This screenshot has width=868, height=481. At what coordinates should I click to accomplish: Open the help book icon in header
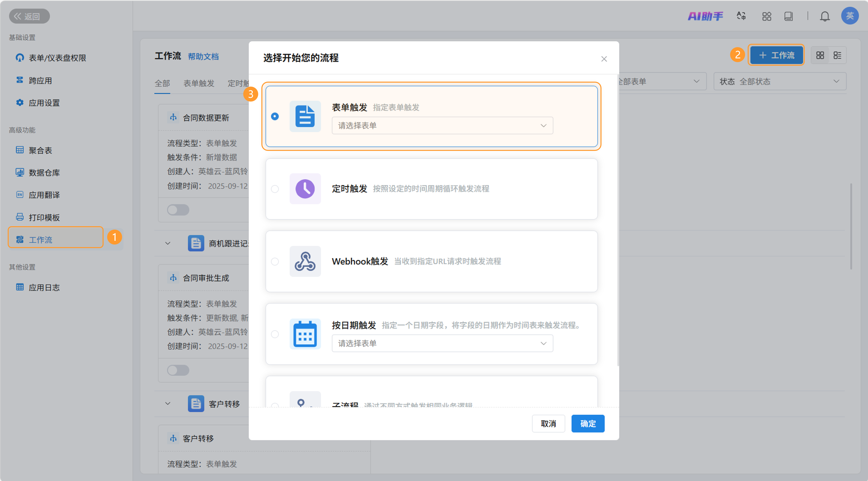788,16
